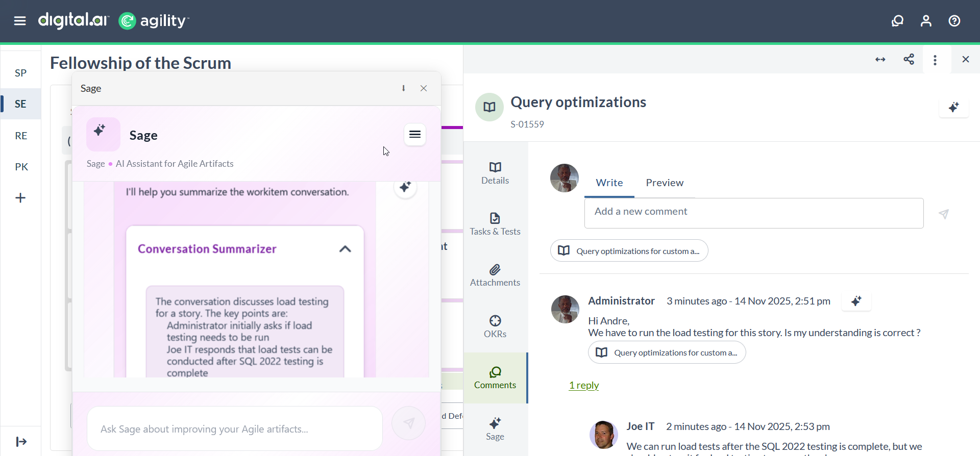The height and width of the screenshot is (456, 980).
Task: Collapse the Conversation Summarizer section
Action: pos(345,249)
